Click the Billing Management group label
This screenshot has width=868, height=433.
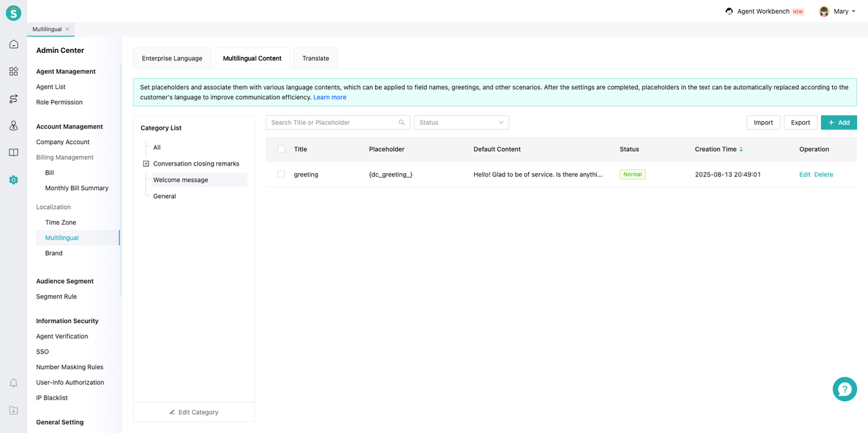(65, 157)
